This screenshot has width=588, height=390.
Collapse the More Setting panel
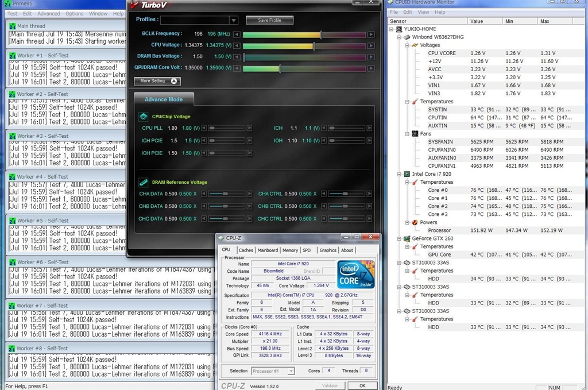pos(157,81)
